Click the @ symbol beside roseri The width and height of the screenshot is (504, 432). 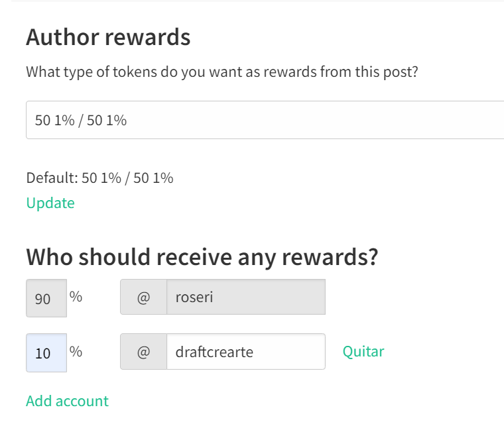click(x=143, y=297)
